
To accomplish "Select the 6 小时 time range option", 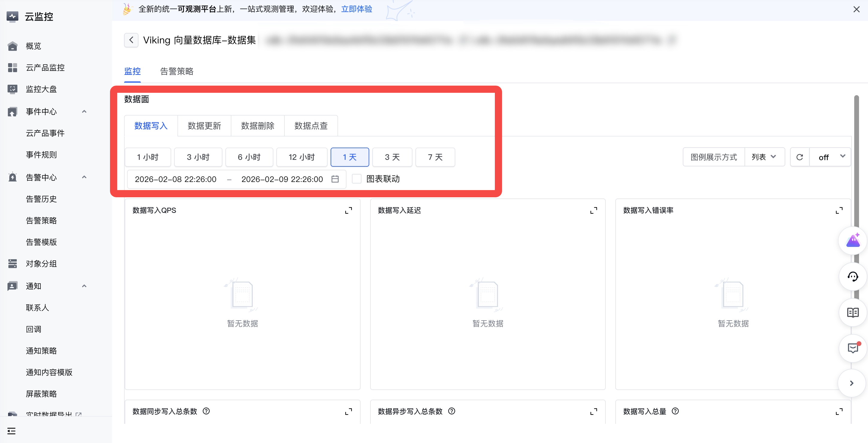I will tap(249, 157).
